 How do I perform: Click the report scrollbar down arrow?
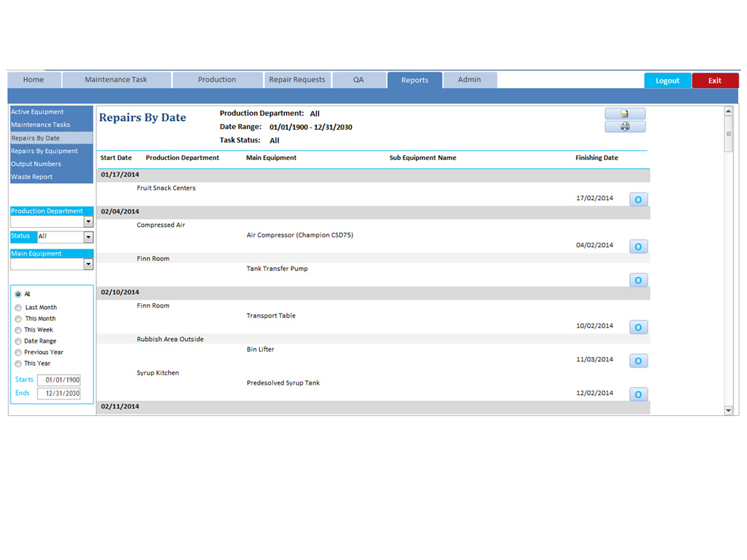click(x=728, y=411)
